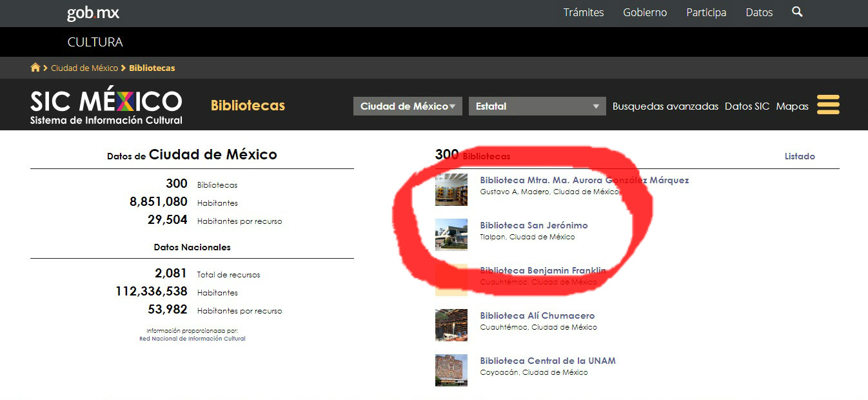Open Busquedas avanzadas
This screenshot has width=868, height=400.
click(666, 106)
